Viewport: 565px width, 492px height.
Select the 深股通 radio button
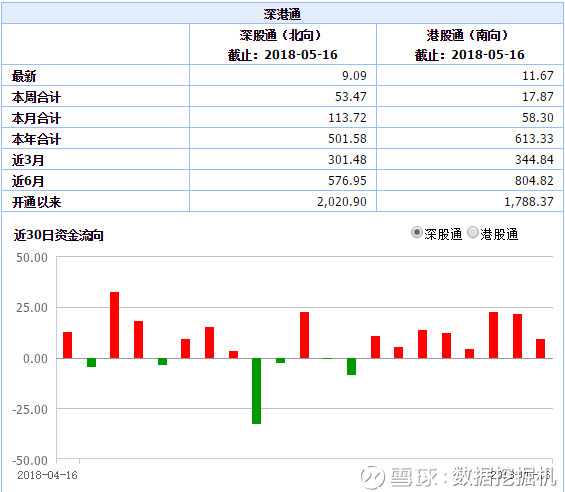point(416,233)
